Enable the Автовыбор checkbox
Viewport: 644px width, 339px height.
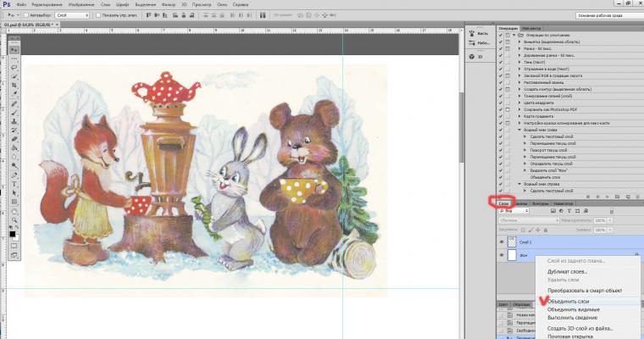pos(25,15)
